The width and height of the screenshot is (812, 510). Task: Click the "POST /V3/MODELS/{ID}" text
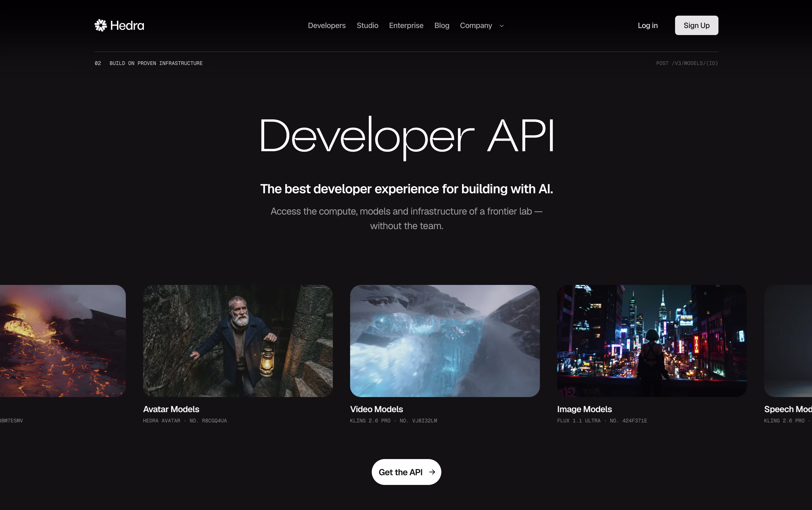687,63
